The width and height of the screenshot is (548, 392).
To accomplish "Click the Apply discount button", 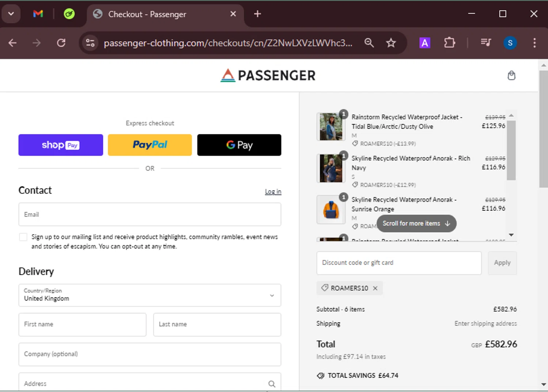I will (502, 263).
